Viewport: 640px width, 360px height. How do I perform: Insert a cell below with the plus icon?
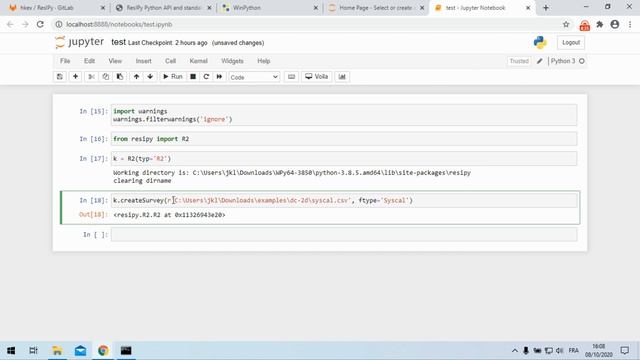pyautogui.click(x=75, y=77)
